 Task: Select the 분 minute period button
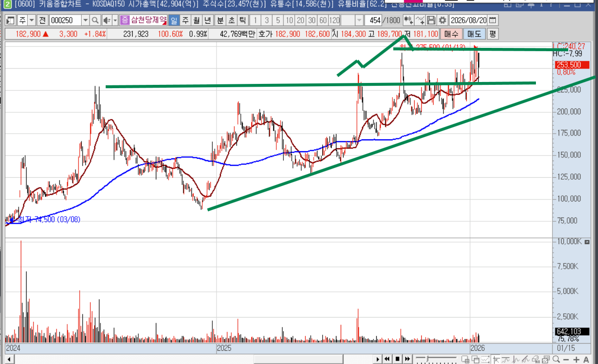(220, 20)
